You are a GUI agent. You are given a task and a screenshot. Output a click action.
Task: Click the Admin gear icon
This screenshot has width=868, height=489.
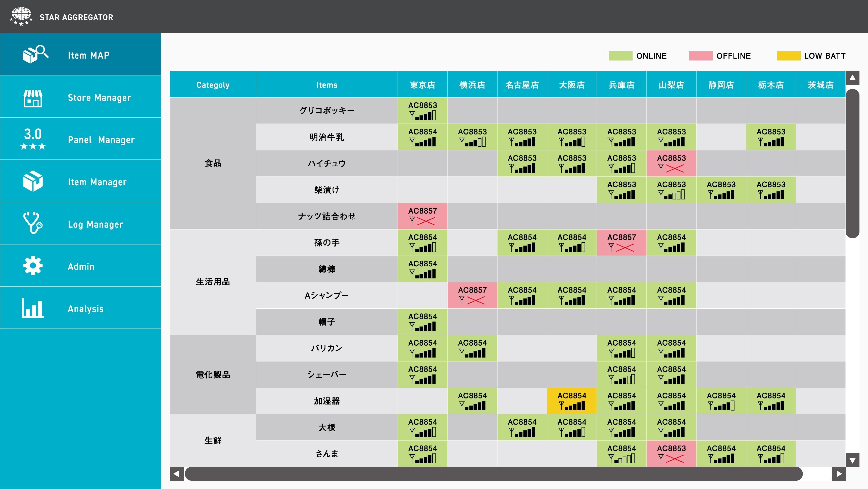pyautogui.click(x=33, y=266)
